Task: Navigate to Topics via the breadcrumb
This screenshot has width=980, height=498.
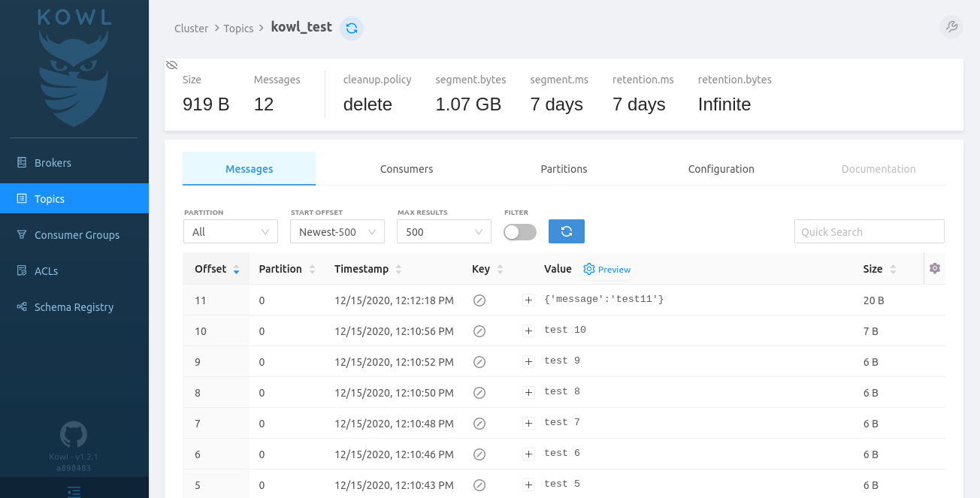Action: coord(238,28)
